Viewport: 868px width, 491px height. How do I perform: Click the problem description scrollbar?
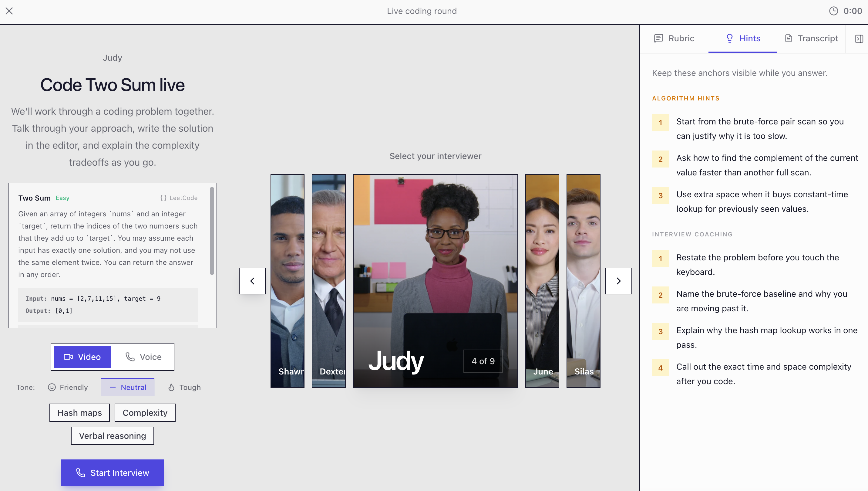point(212,231)
